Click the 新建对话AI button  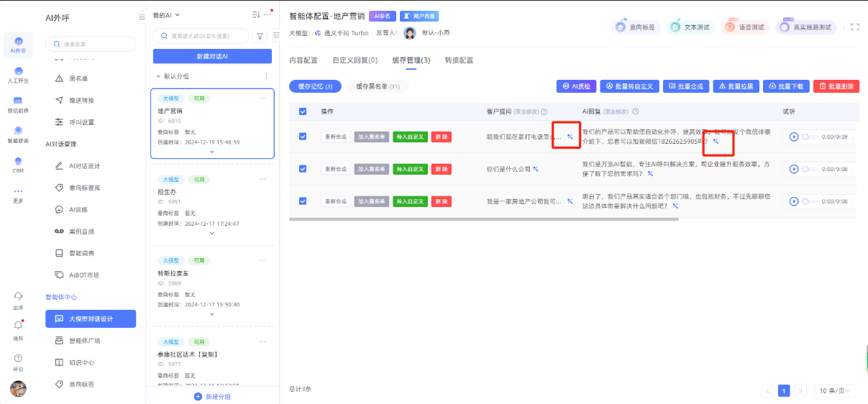[212, 56]
